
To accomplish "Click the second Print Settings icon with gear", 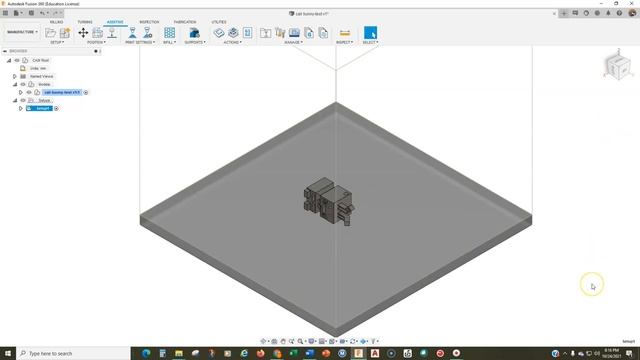I will pyautogui.click(x=147, y=33).
